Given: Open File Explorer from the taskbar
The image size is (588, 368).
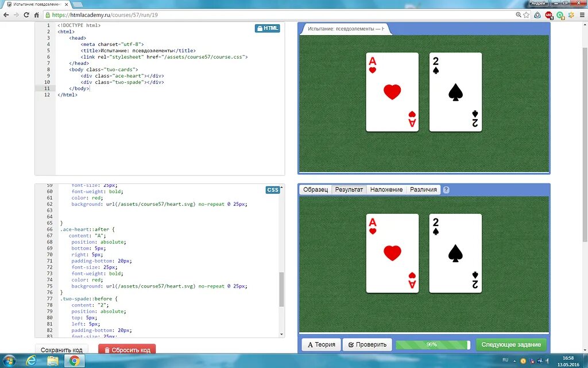Looking at the screenshot, I should (x=53, y=361).
